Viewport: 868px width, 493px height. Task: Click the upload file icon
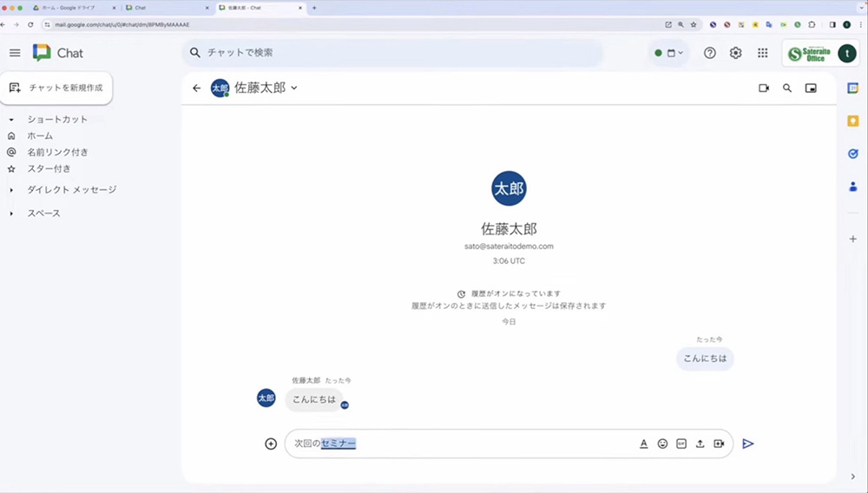(x=700, y=444)
